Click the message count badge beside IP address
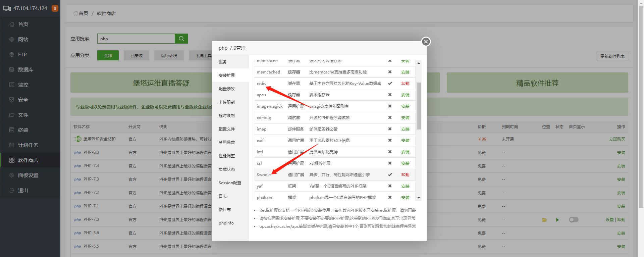This screenshot has height=257, width=644. coord(55,8)
